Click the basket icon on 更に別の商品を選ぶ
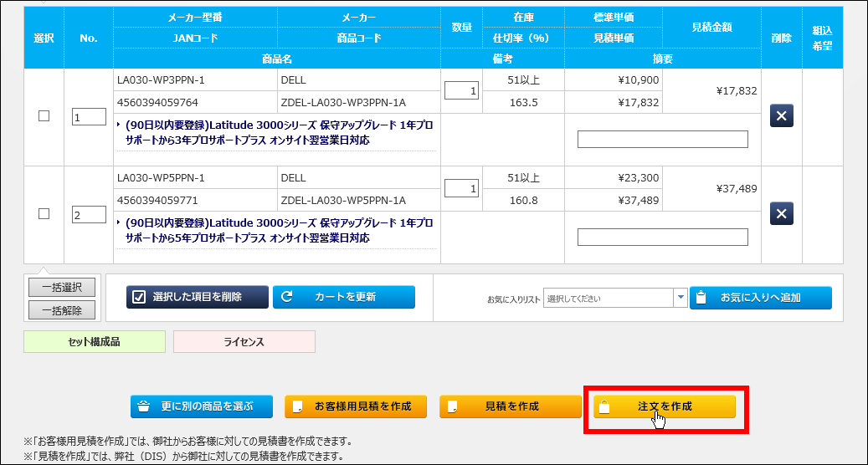 [143, 406]
